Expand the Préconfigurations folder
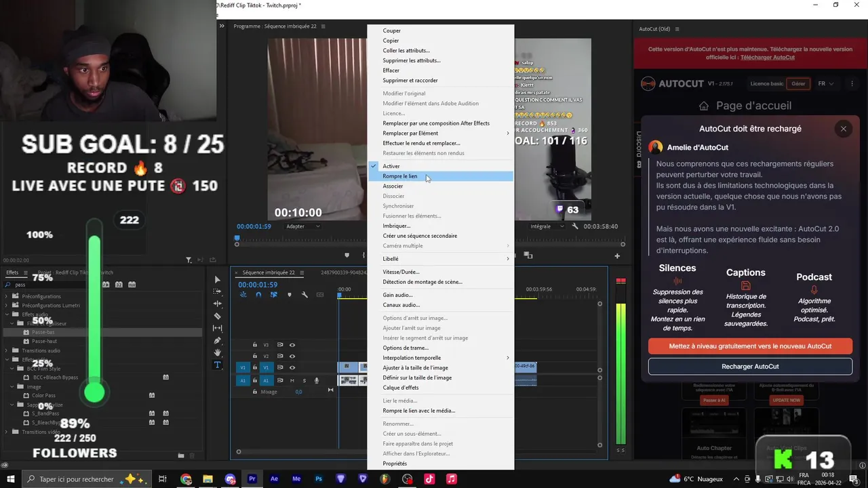 pos(7,296)
